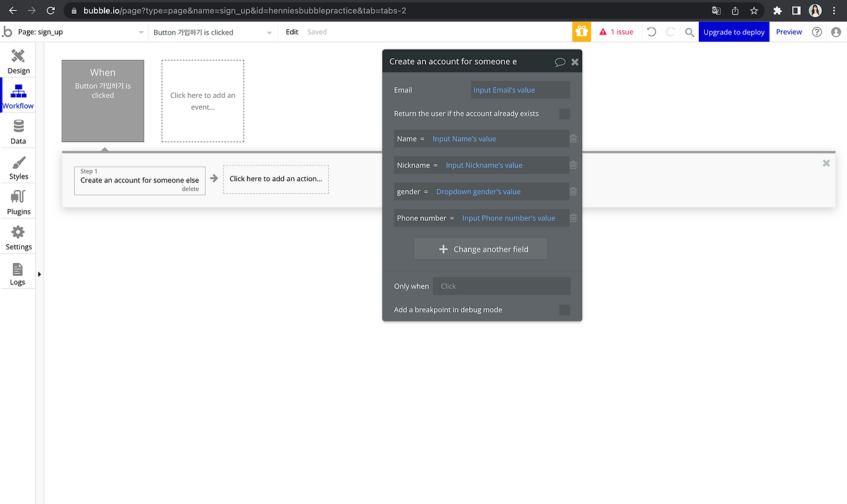Delete the Name field row
The width and height of the screenshot is (847, 504).
click(x=573, y=139)
